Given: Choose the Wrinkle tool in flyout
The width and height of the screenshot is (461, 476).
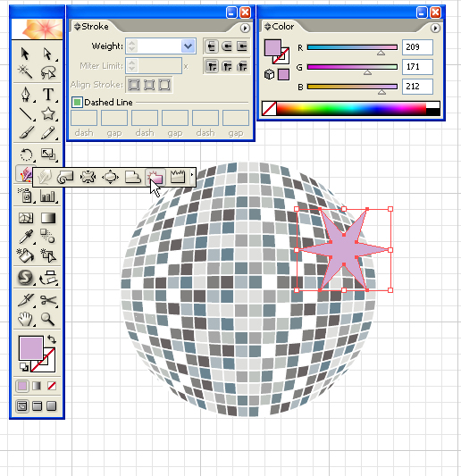Looking at the screenshot, I should tap(178, 177).
